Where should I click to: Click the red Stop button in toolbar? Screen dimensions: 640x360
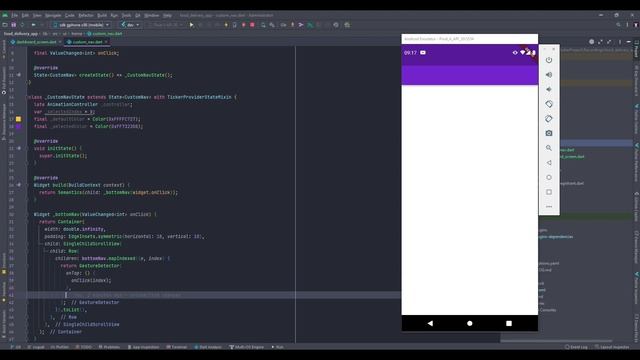252,25
